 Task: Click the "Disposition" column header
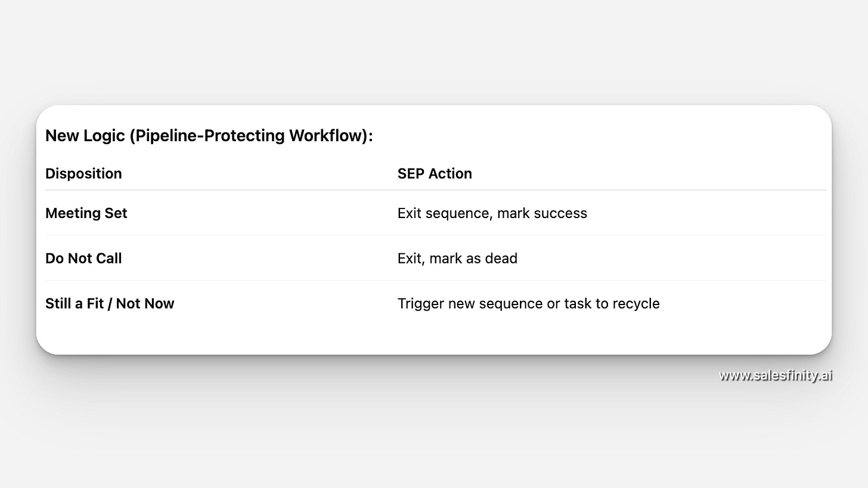pos(83,173)
